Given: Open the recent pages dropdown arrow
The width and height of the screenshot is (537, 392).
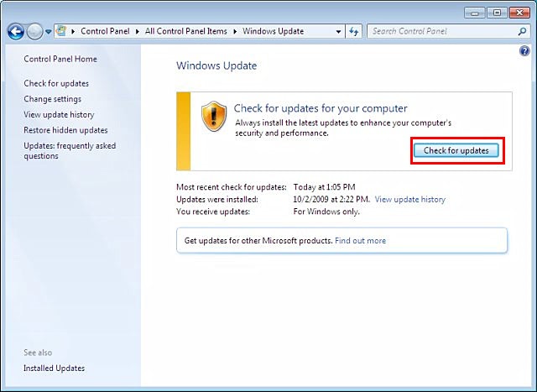Looking at the screenshot, I should pos(49,32).
